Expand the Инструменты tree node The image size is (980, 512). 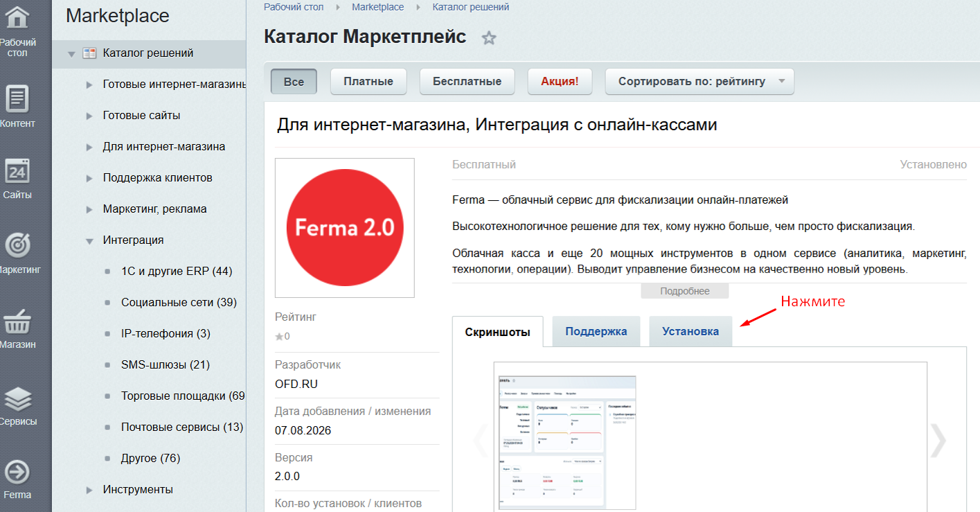click(89, 491)
